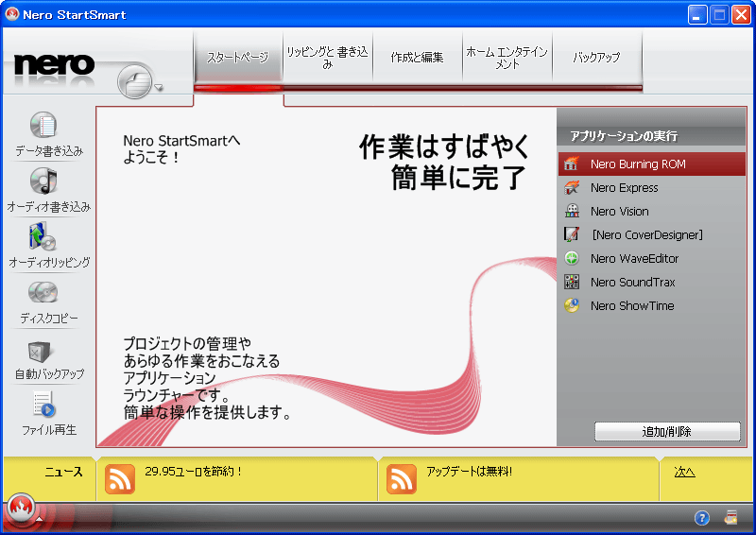Image resolution: width=756 pixels, height=535 pixels.
Task: Click the データ書き込み disc icon
Action: [x=43, y=126]
